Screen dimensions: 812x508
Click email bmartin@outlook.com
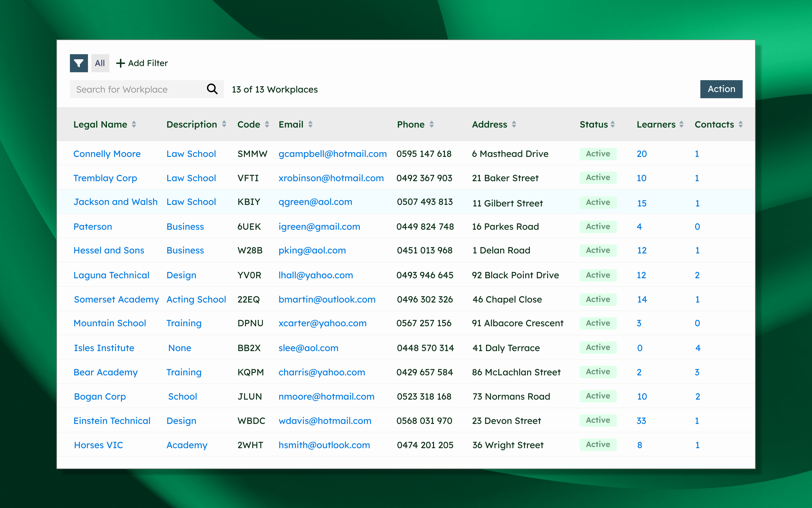[327, 299]
